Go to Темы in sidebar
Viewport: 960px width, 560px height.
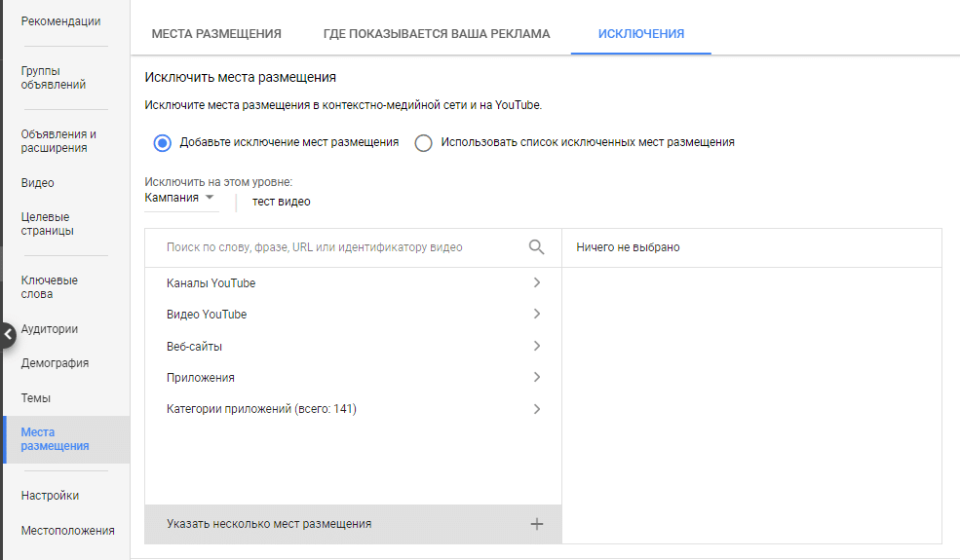point(35,398)
